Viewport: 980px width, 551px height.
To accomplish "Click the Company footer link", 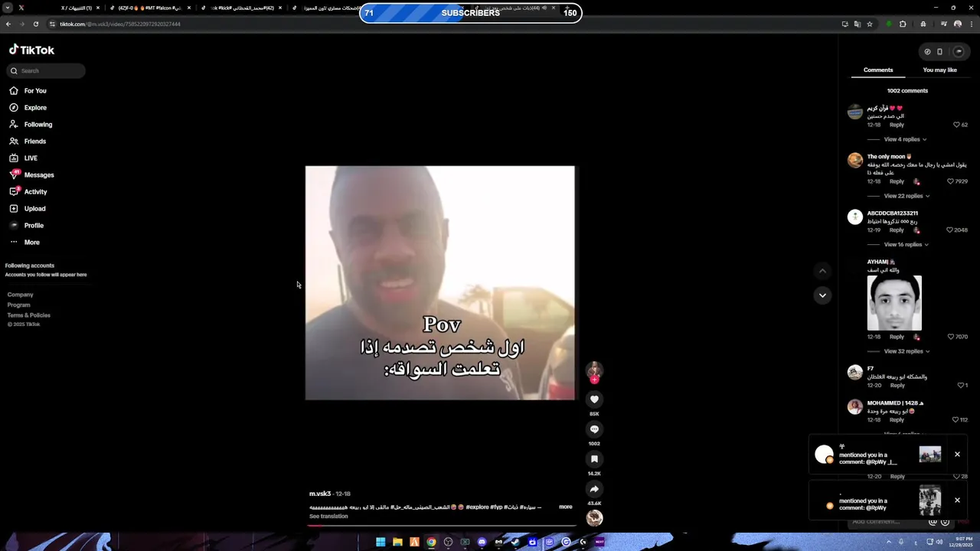I will (21, 295).
